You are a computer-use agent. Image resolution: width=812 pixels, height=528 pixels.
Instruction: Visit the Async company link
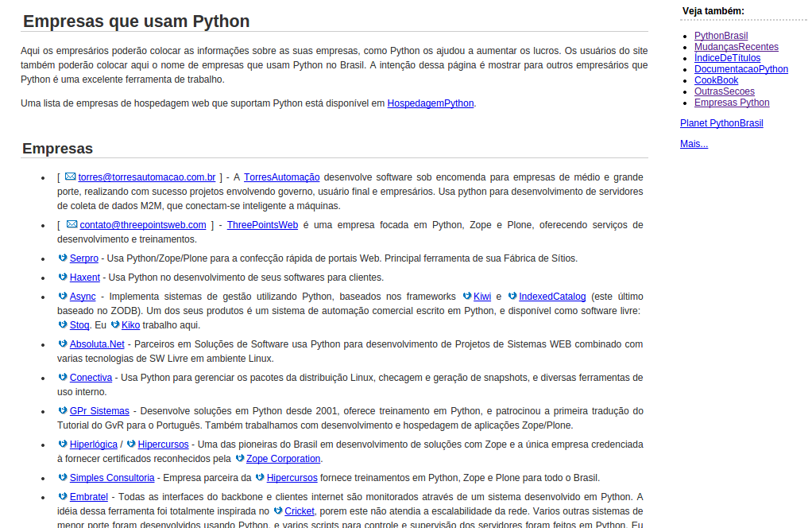[83, 297]
